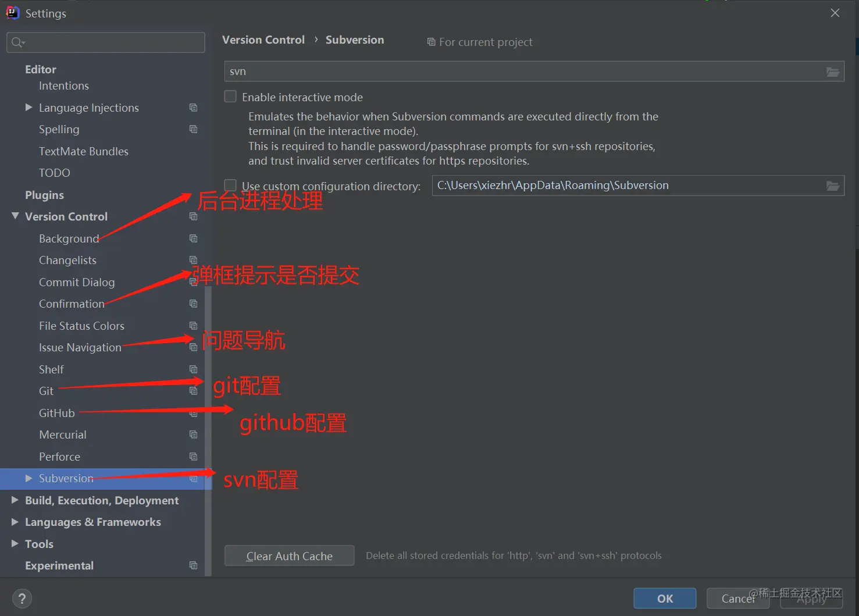Screen dimensions: 859x616
Task: Browse for custom configuration directory folder icon
Action: 833,186
